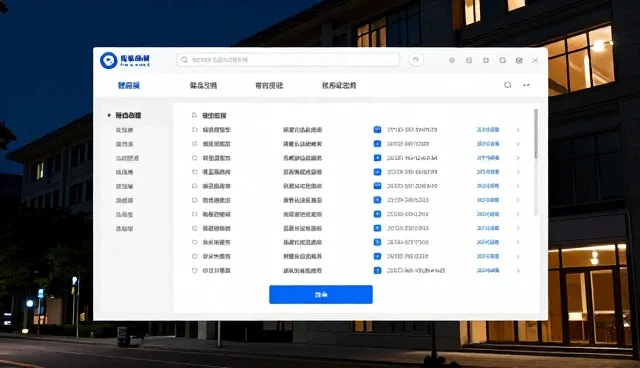The height and width of the screenshot is (368, 640).
Task: Click the square third title-bar icon
Action: point(486,60)
